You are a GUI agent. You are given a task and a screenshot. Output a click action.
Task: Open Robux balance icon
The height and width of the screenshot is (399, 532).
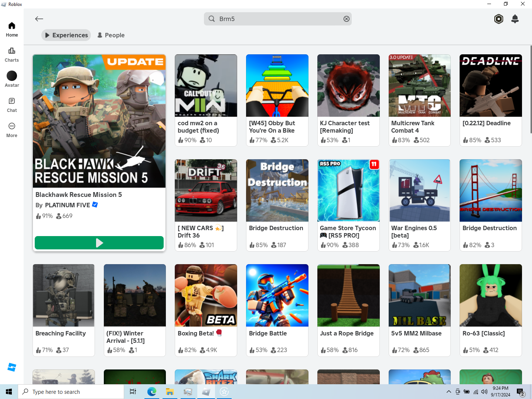click(499, 19)
